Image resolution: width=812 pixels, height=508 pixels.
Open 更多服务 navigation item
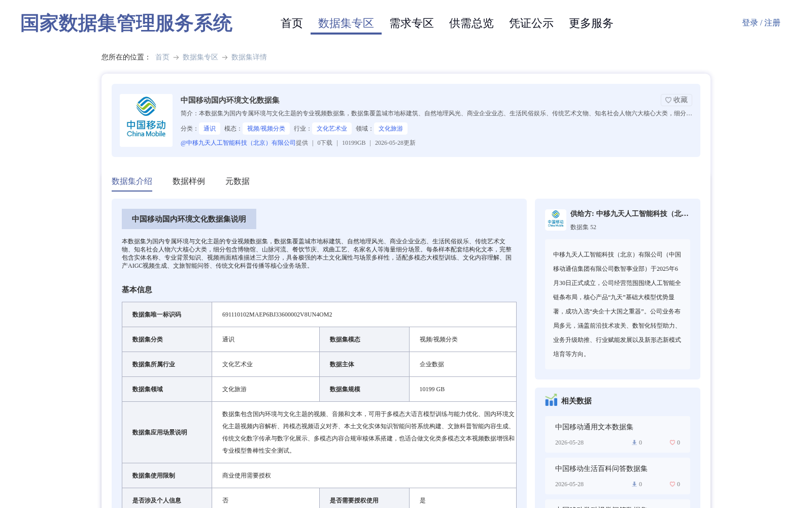(591, 23)
